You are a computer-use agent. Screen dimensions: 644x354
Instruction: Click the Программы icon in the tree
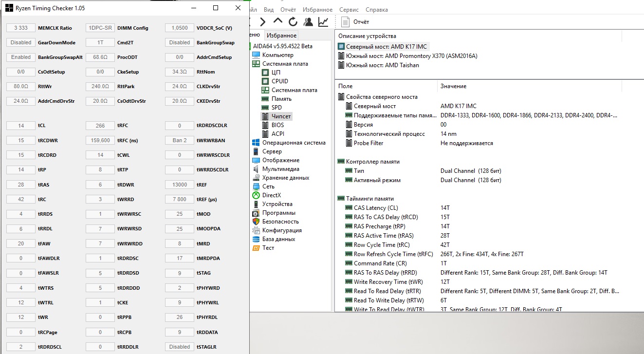(256, 213)
